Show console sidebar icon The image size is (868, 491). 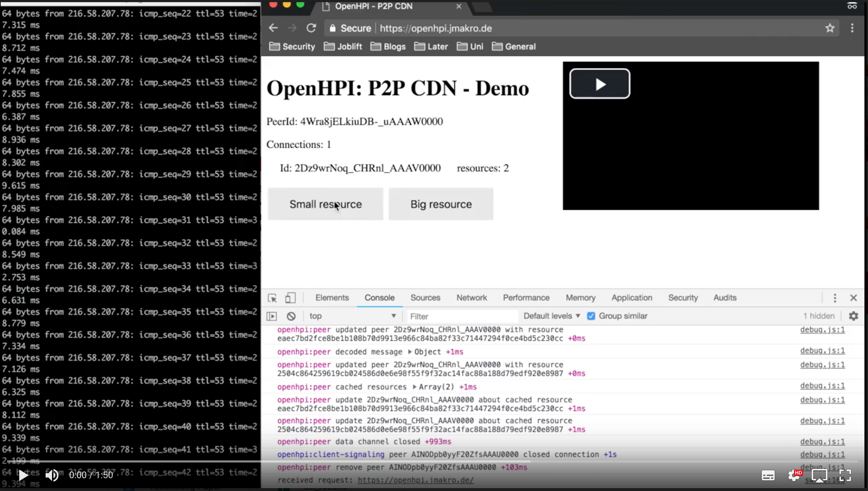[x=272, y=316]
